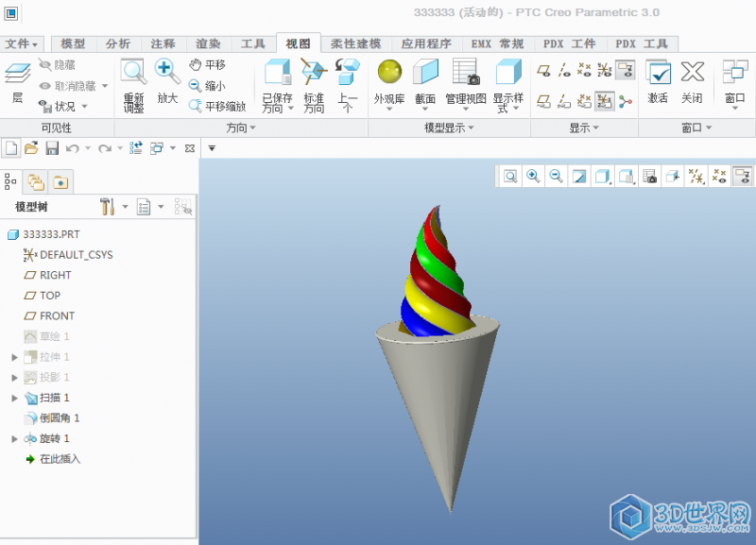This screenshot has width=756, height=545.
Task: Choose the 平移 pan tool
Action: (207, 64)
